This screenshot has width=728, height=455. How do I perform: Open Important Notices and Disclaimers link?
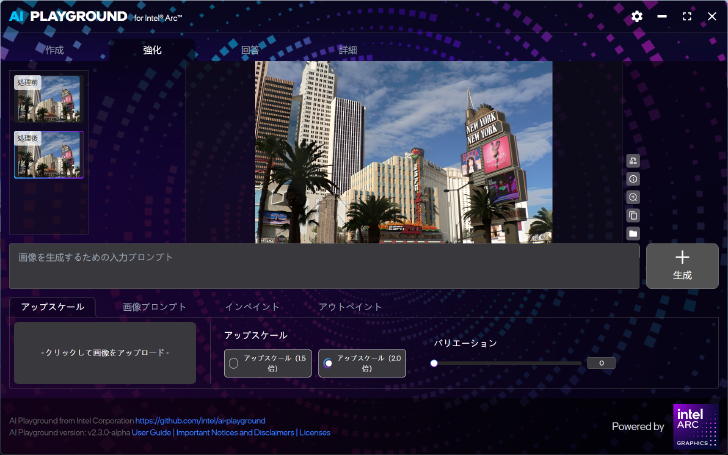point(235,432)
